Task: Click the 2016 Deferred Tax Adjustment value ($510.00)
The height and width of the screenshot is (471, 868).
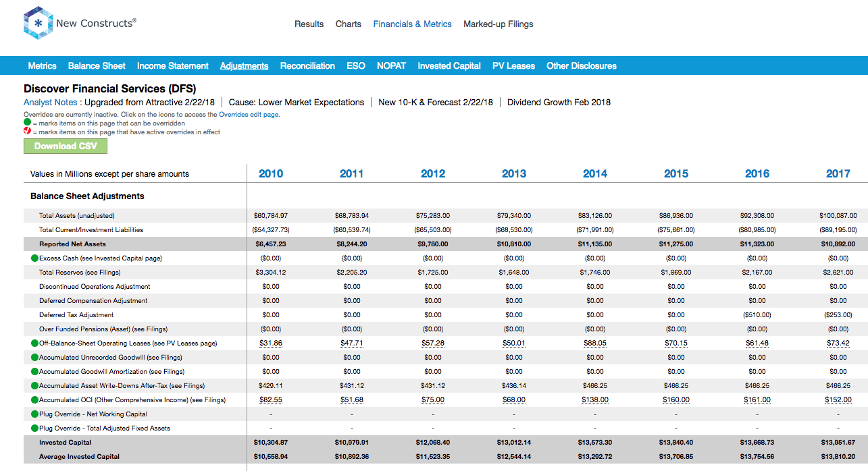Action: tap(757, 315)
